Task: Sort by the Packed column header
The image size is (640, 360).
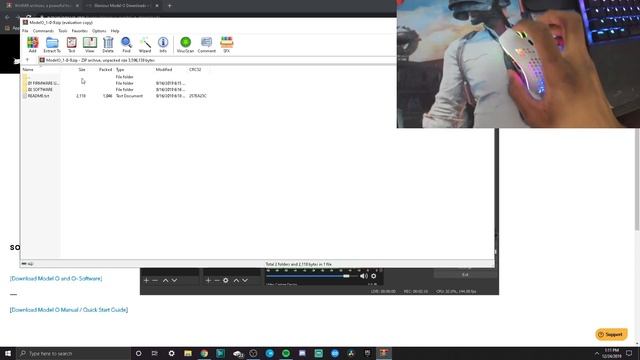Action: 105,70
